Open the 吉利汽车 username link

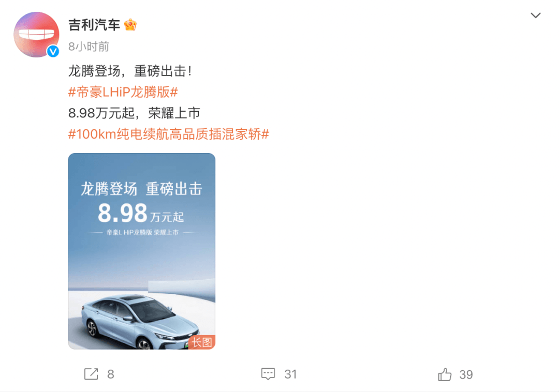[94, 25]
